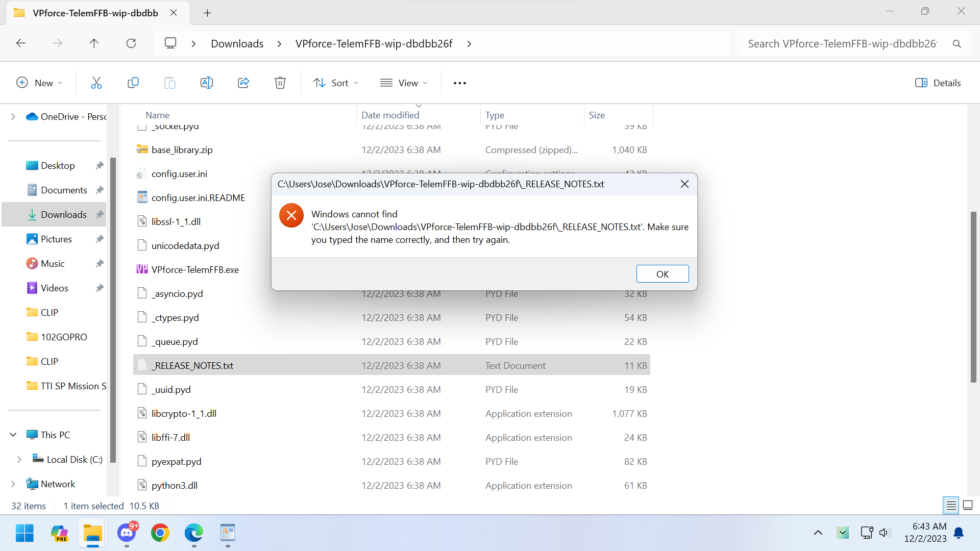The image size is (980, 551).
Task: Open Google Chrome from the taskbar
Action: 160,533
